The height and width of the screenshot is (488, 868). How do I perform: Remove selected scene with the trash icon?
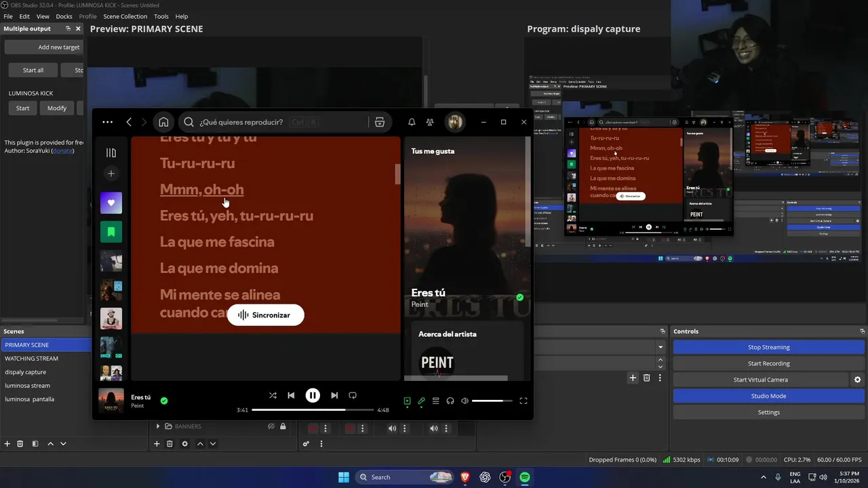coord(20,444)
